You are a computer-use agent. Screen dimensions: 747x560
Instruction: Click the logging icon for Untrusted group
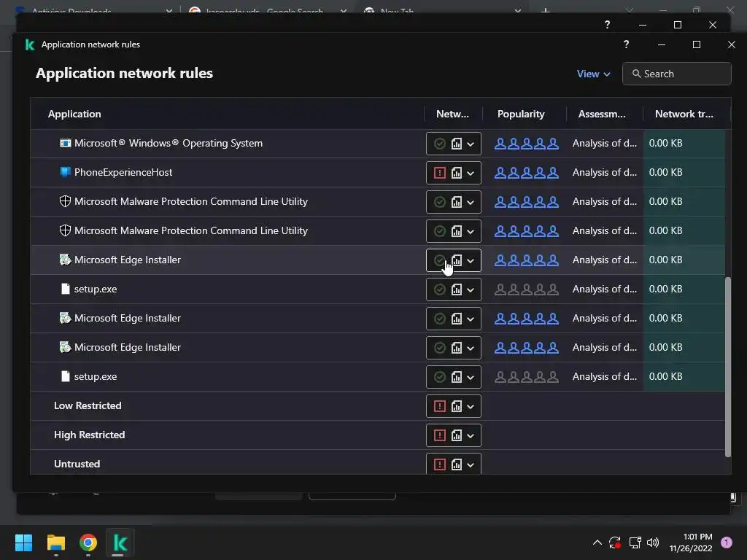pyautogui.click(x=457, y=464)
